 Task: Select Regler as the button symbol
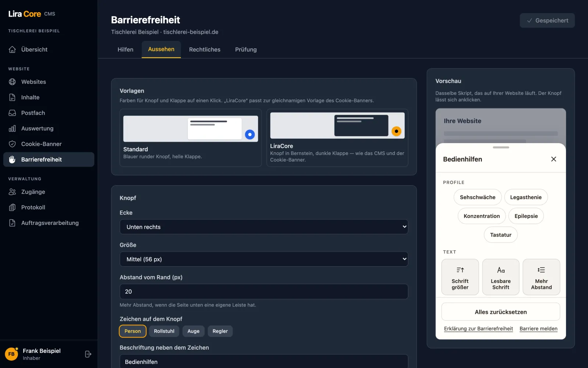click(220, 331)
